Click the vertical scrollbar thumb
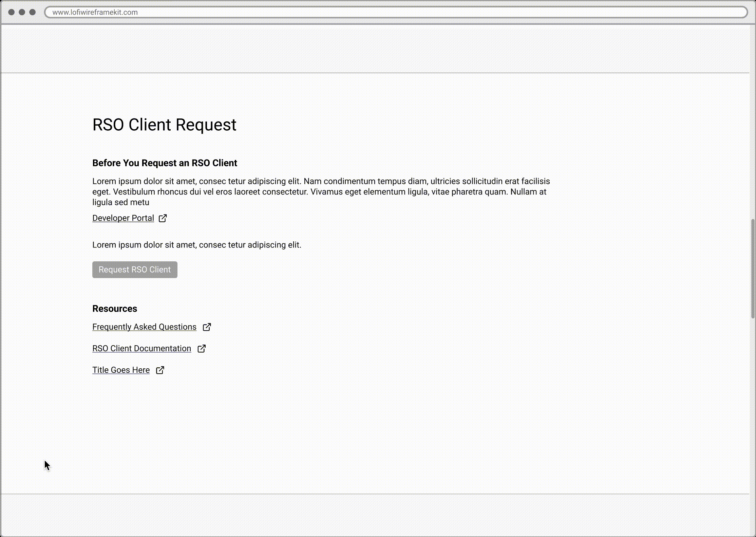This screenshot has width=756, height=537. tap(753, 268)
